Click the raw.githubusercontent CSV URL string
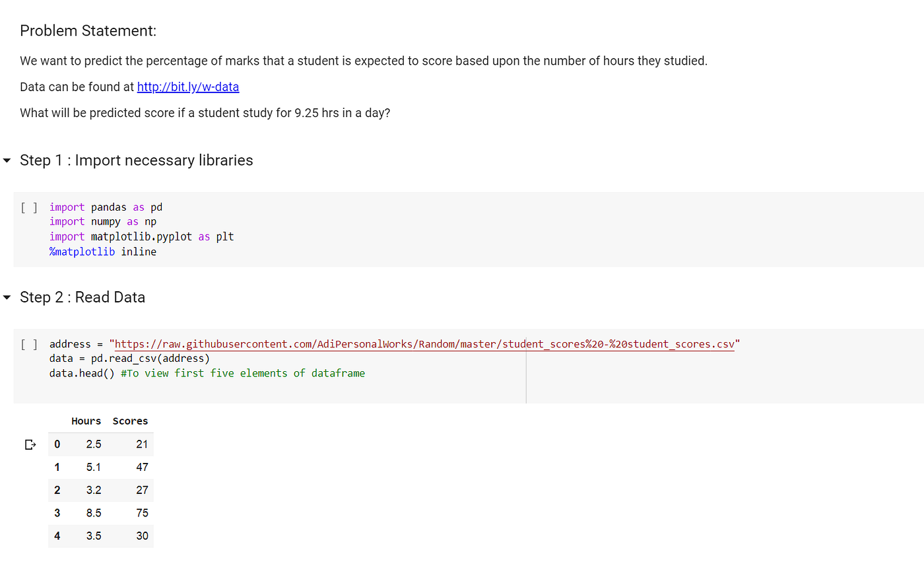The height and width of the screenshot is (562, 924). pyautogui.click(x=424, y=344)
